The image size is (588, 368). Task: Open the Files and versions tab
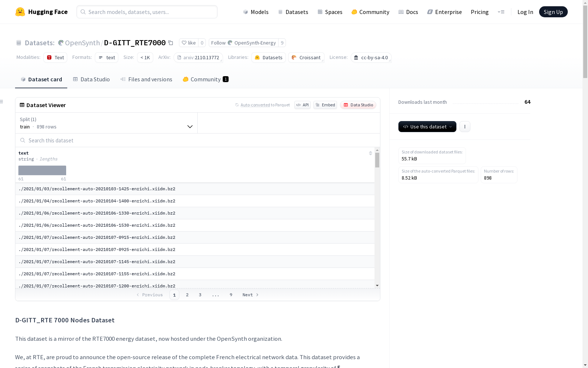tap(146, 79)
